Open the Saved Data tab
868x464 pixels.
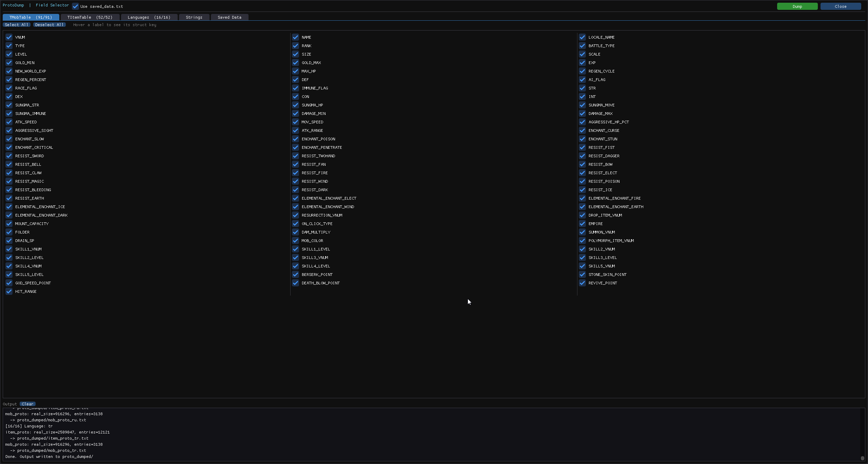[x=230, y=17]
